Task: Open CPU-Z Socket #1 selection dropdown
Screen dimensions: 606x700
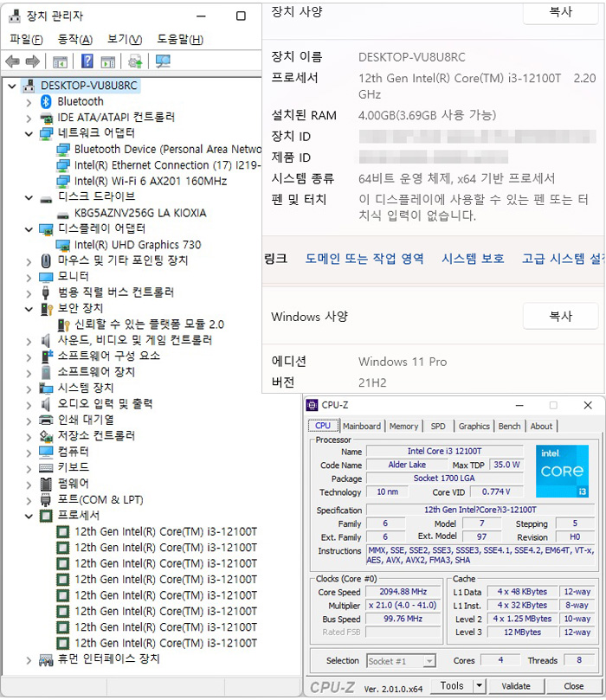Action: 429,661
